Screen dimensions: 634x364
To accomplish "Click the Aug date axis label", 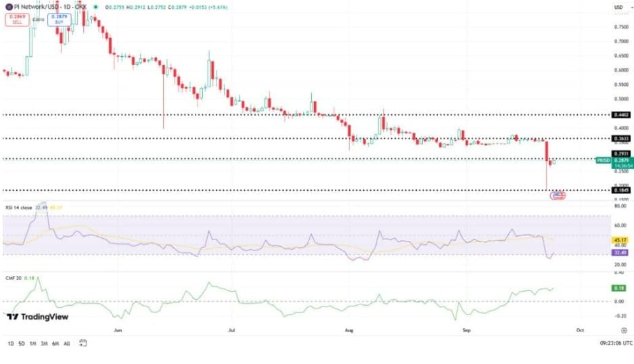I will tap(349, 330).
